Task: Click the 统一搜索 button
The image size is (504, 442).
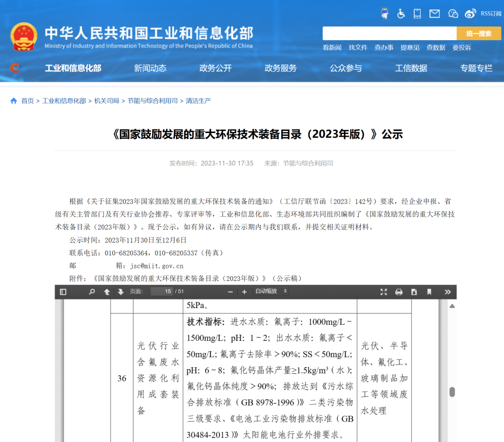Action: [x=478, y=34]
